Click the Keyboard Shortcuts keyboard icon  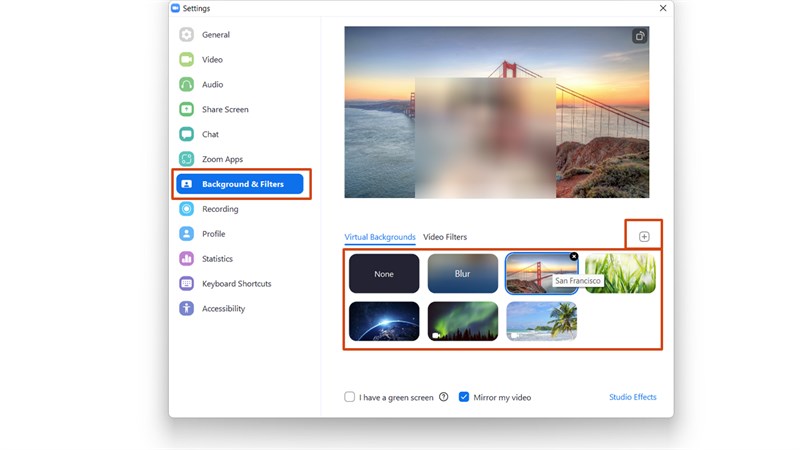point(186,284)
